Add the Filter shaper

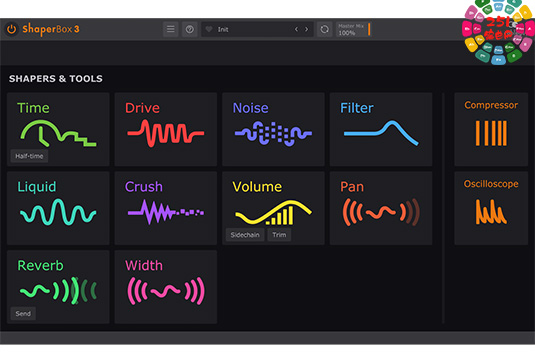(x=381, y=129)
